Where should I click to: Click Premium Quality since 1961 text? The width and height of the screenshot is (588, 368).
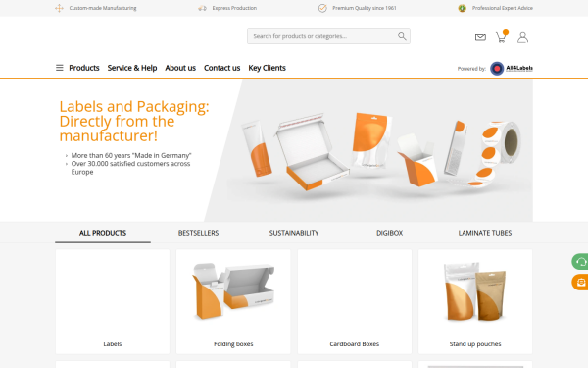pyautogui.click(x=365, y=8)
